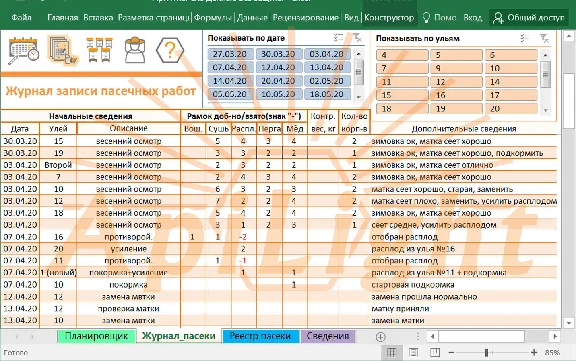The height and width of the screenshot is (361, 576).
Task: Select the Описание column header
Action: coord(129,129)
